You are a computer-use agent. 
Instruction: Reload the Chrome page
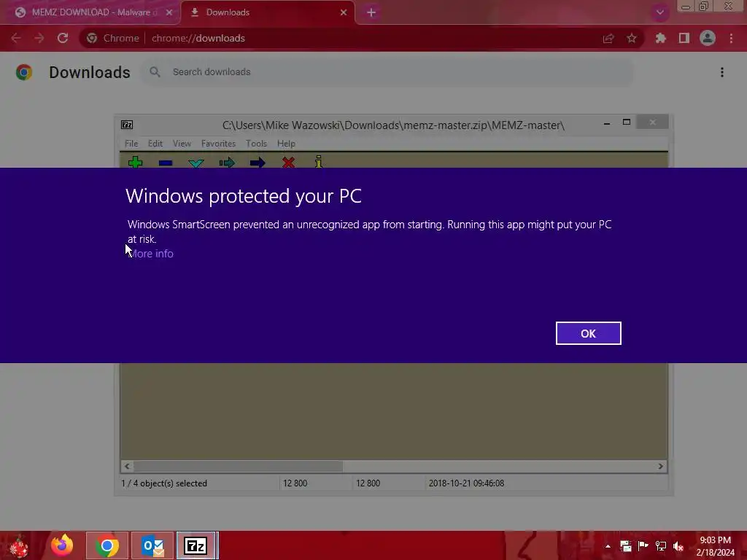pos(63,38)
